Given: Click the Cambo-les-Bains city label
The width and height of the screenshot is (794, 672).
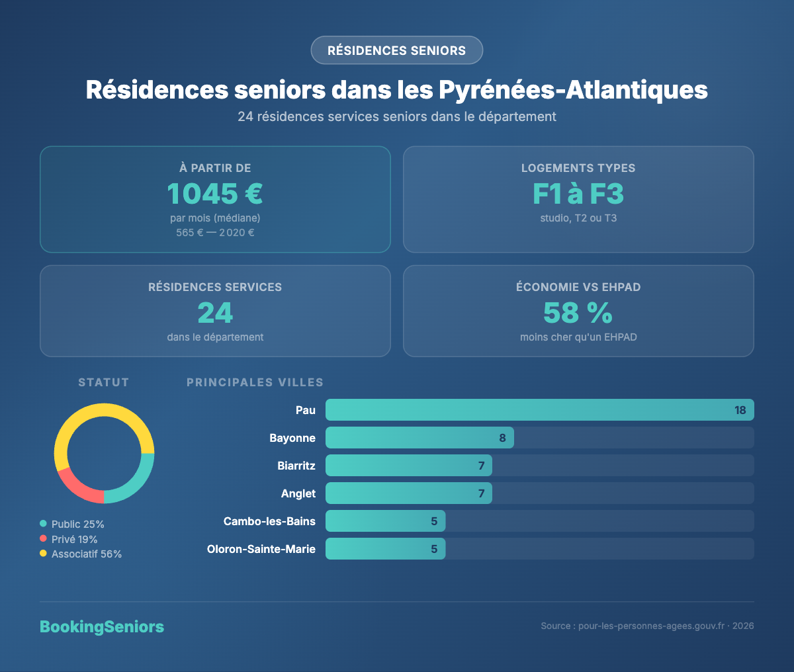Looking at the screenshot, I should [x=269, y=521].
